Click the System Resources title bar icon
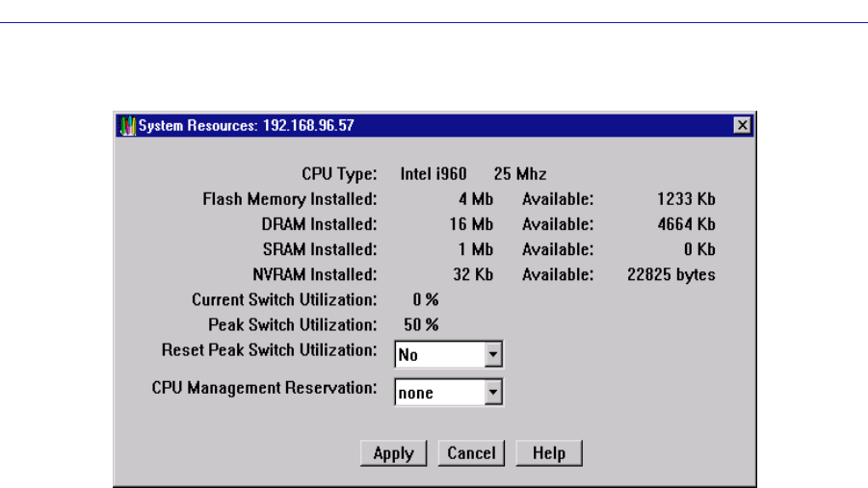The height and width of the screenshot is (488, 868). tap(126, 125)
